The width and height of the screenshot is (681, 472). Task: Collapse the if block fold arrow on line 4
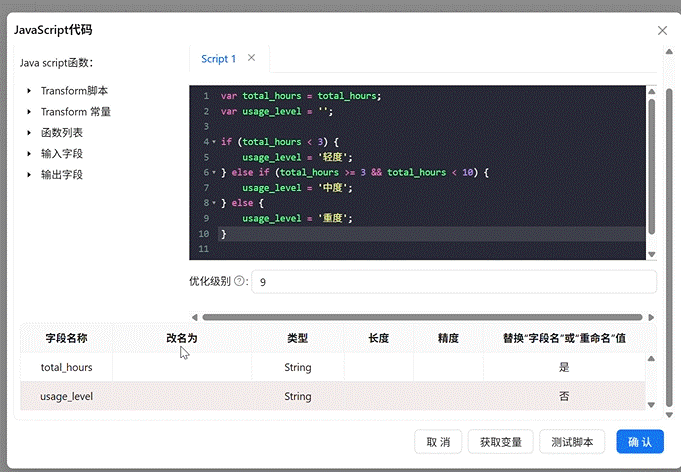pos(214,142)
